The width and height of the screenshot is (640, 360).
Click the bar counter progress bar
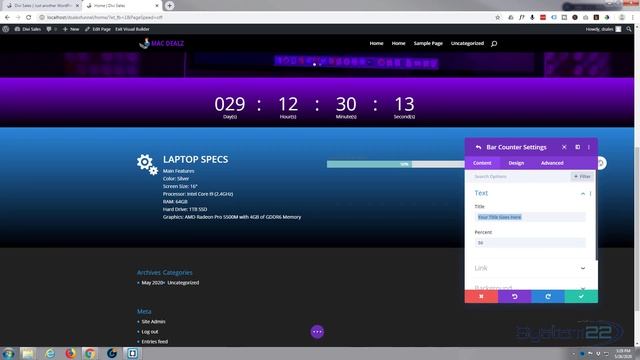point(395,164)
